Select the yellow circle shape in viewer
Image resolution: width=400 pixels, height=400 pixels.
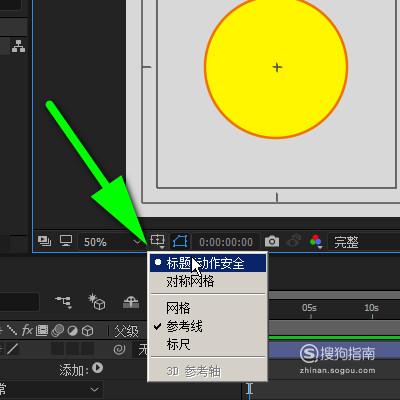[x=276, y=67]
